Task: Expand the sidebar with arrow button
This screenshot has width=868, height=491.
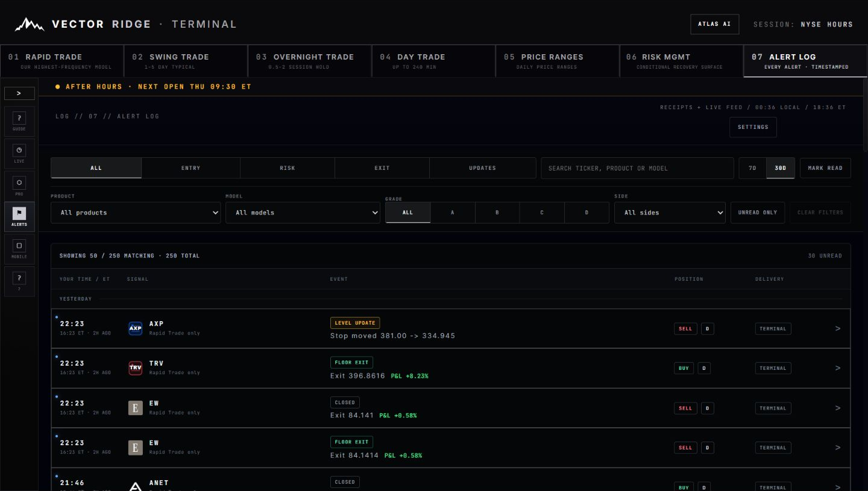Action: pyautogui.click(x=19, y=93)
